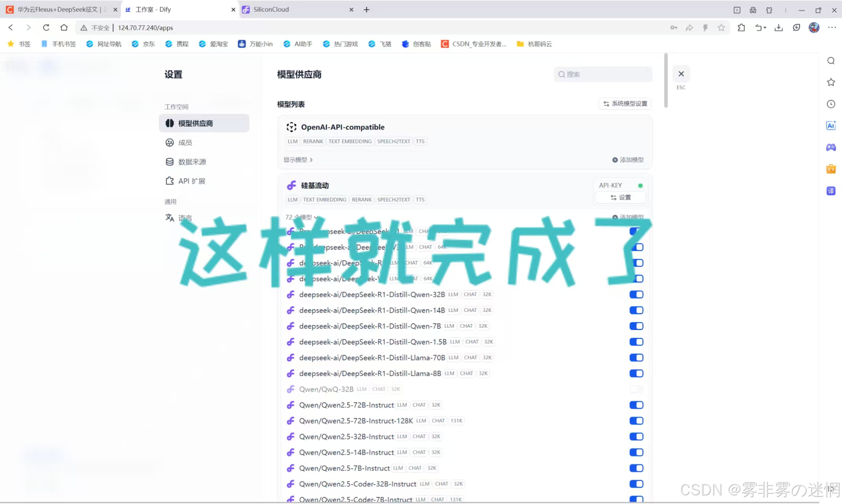Click the password key icon in address bar
Image resolution: width=842 pixels, height=504 pixels.
coord(674,28)
